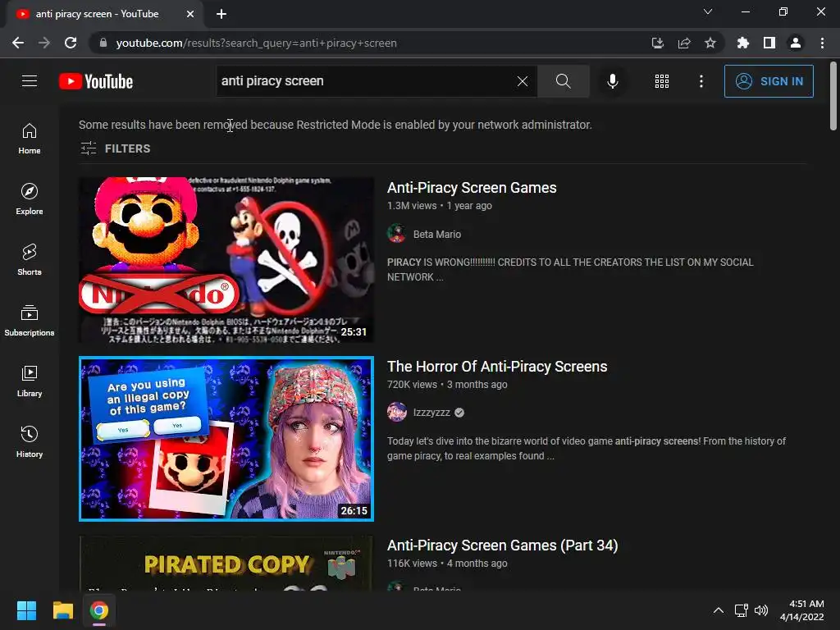Open the Beta Mario channel name link

coord(436,234)
